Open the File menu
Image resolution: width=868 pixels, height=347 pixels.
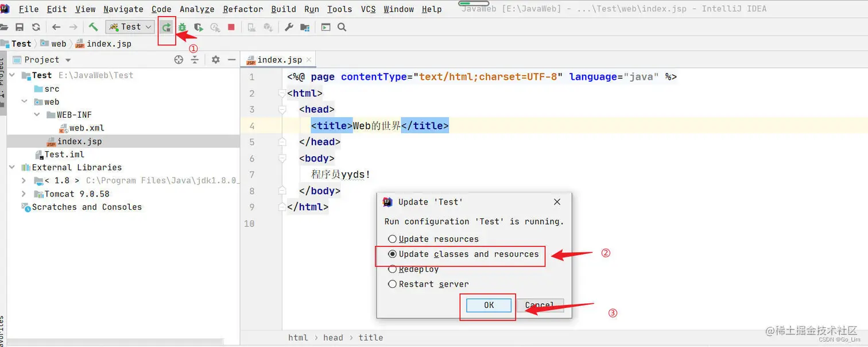click(x=29, y=9)
